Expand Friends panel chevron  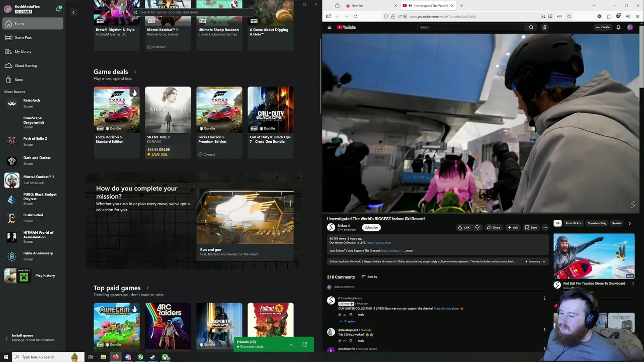pos(290,345)
